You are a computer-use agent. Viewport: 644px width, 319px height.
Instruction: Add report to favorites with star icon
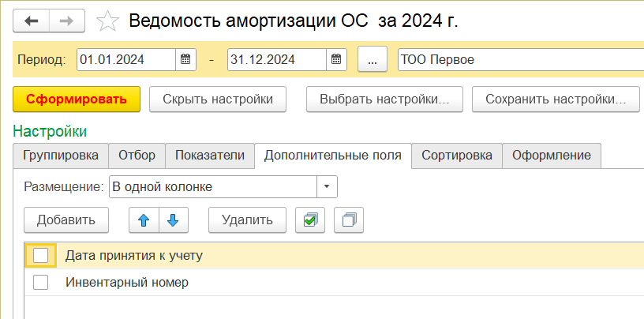click(107, 21)
